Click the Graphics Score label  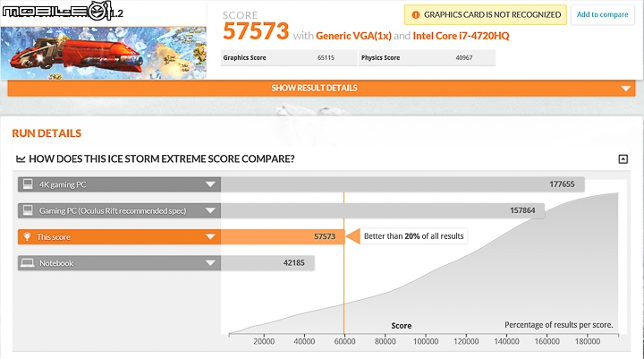tap(244, 58)
